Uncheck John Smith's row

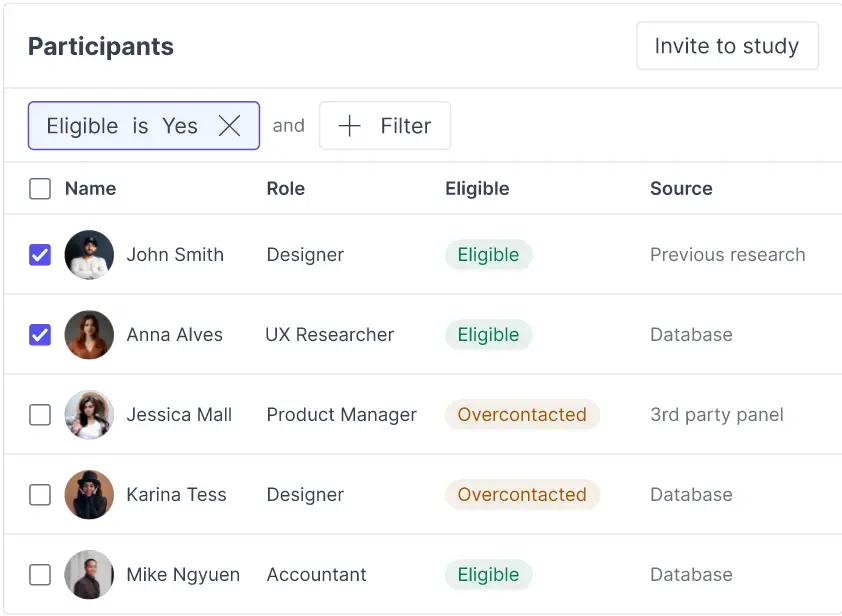tap(40, 255)
